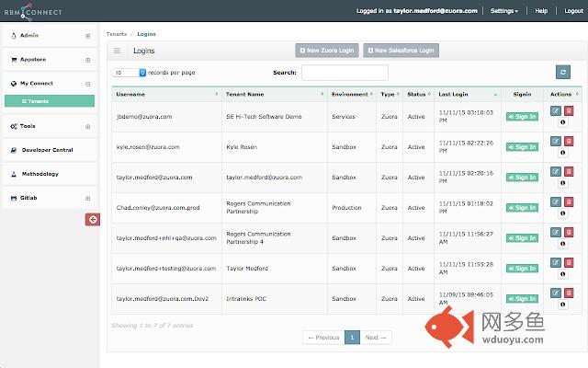Screen dimensions: 588x368
Task: Click Logout in the top bar
Action: 573,11
